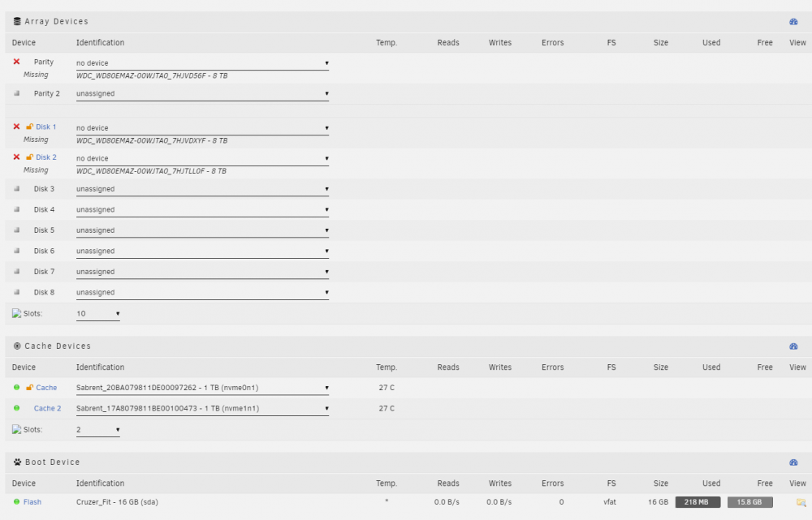Viewport: 812px width, 520px height.
Task: Open the Disk 3 unassigned dropdown
Action: [x=202, y=189]
